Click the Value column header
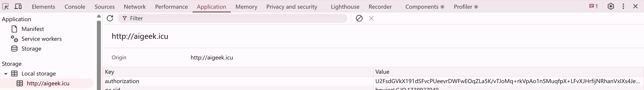The width and height of the screenshot is (644, 90). tap(382, 72)
